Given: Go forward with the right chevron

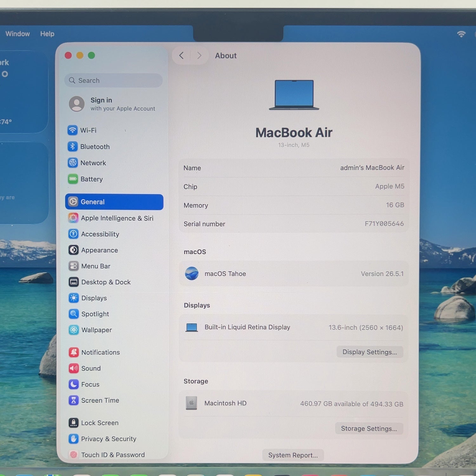Looking at the screenshot, I should (199, 56).
